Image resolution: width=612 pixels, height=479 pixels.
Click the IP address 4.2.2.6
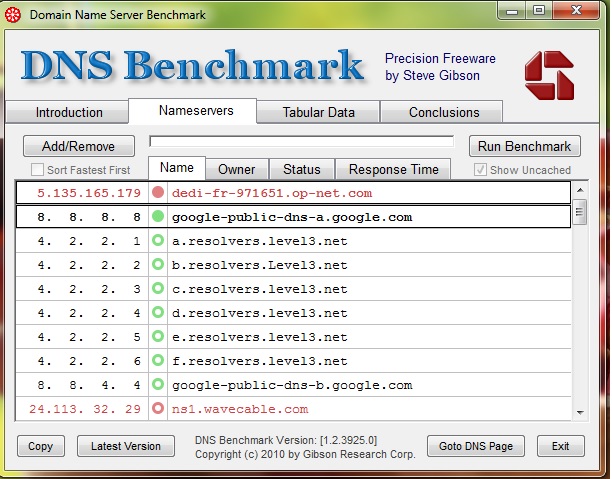[89, 361]
